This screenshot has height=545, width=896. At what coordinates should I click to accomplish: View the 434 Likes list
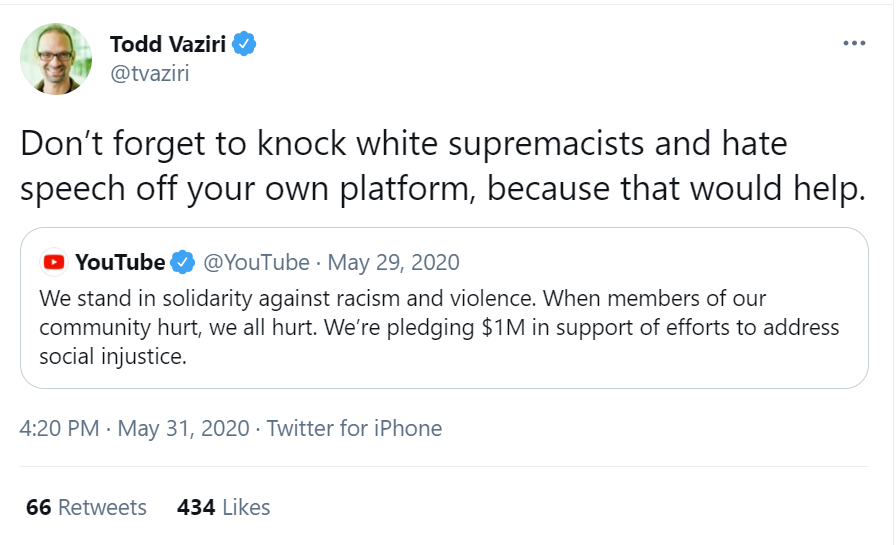click(x=223, y=507)
